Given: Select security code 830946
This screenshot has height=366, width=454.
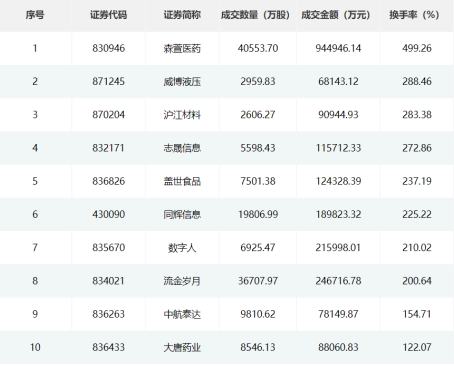Looking at the screenshot, I should [109, 48].
